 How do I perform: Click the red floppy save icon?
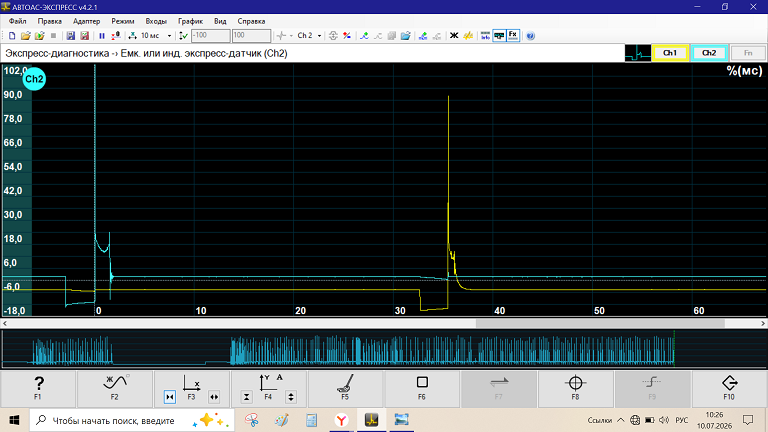coord(84,36)
